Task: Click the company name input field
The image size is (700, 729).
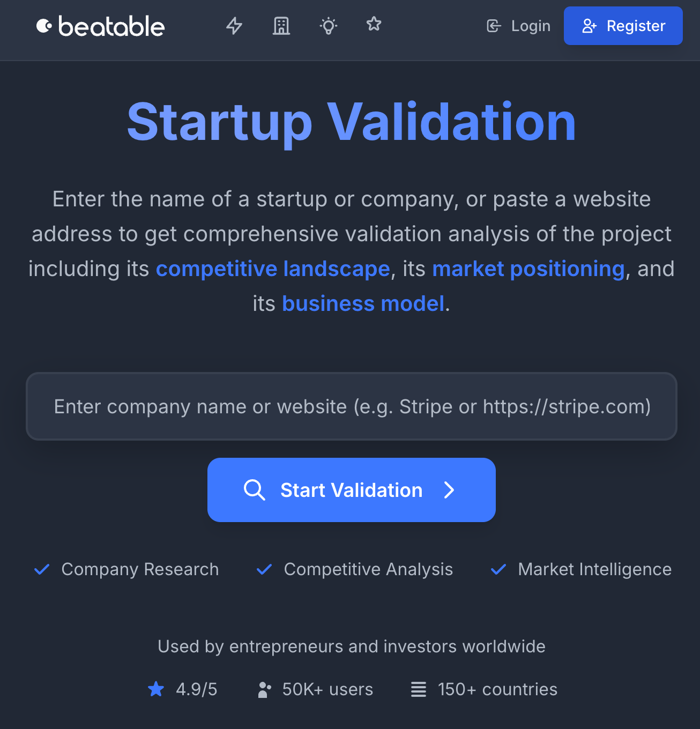Action: [x=352, y=406]
